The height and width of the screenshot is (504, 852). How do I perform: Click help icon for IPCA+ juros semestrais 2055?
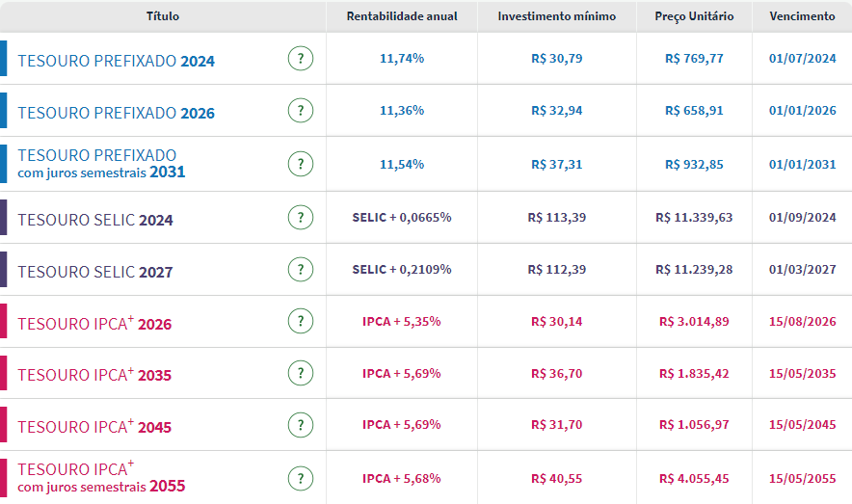pyautogui.click(x=301, y=478)
